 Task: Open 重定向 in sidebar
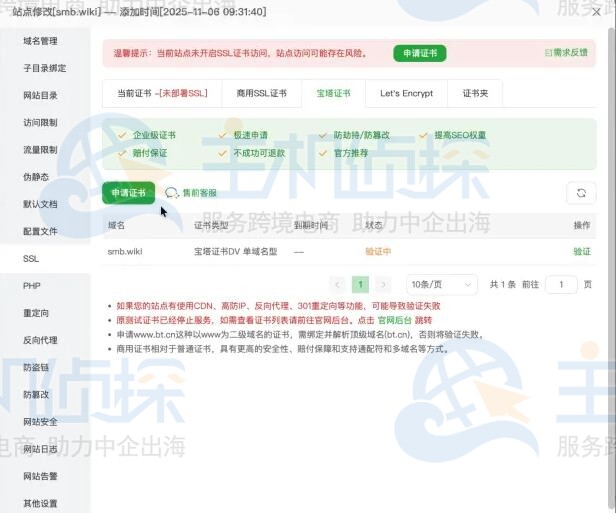tap(36, 313)
